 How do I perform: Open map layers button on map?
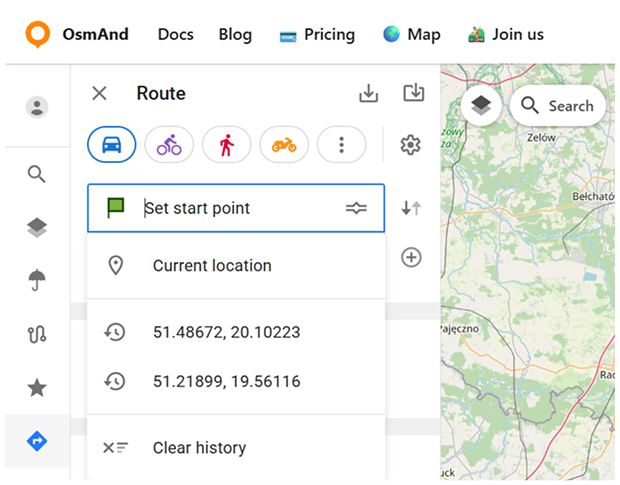click(x=481, y=106)
